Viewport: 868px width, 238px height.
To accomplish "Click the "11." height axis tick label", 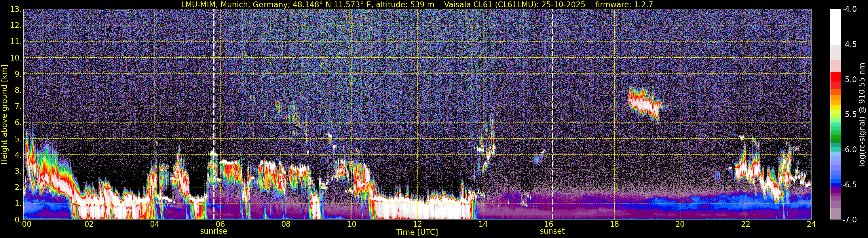I will coord(16,41).
